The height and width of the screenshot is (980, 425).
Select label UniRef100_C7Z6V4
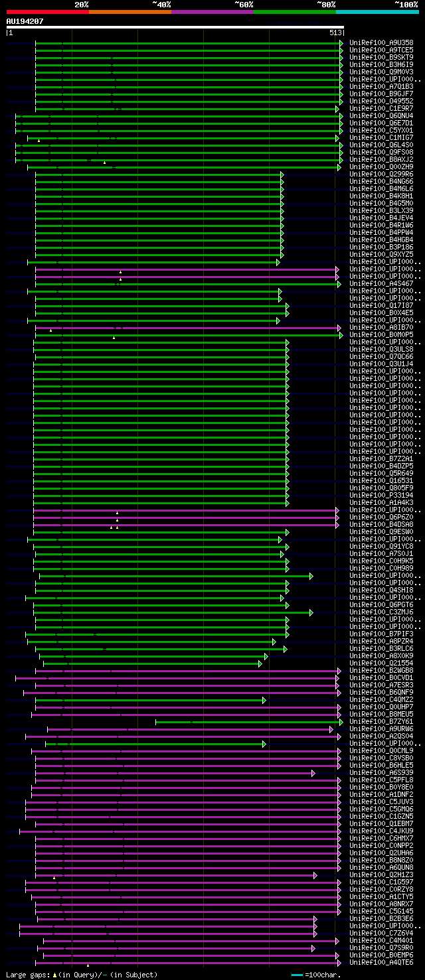coord(381,933)
